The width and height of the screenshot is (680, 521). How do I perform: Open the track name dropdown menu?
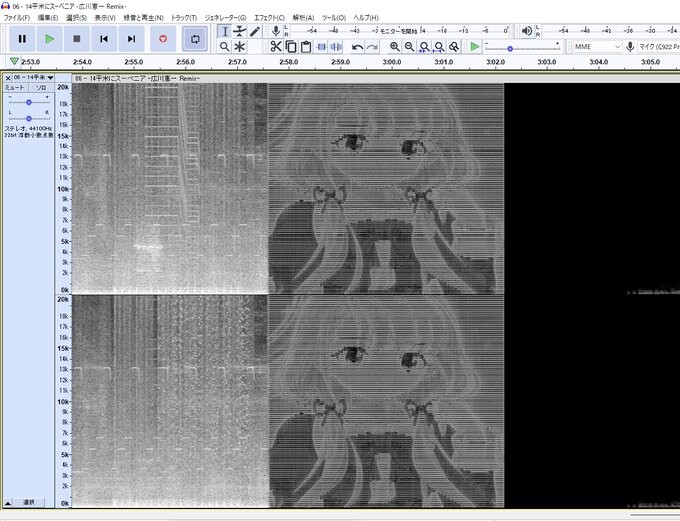33,78
